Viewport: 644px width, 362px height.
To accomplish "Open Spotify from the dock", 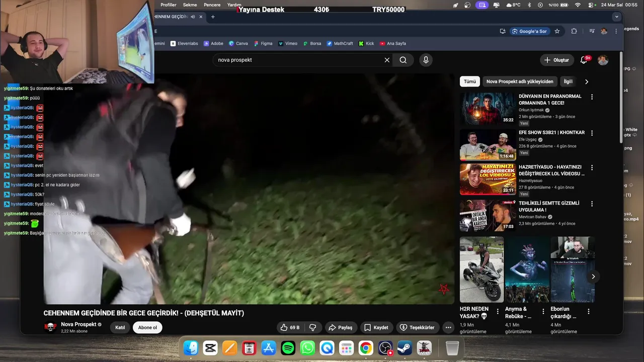I will point(288,347).
